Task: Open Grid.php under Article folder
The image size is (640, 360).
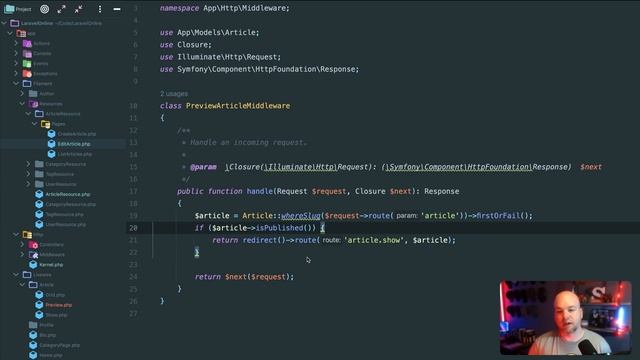Action: pos(55,295)
